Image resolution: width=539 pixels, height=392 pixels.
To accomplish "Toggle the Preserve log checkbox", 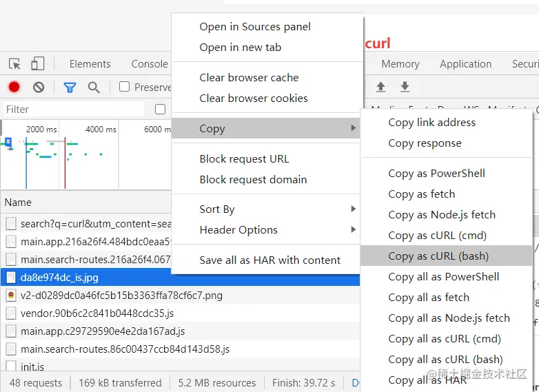I will (x=124, y=87).
